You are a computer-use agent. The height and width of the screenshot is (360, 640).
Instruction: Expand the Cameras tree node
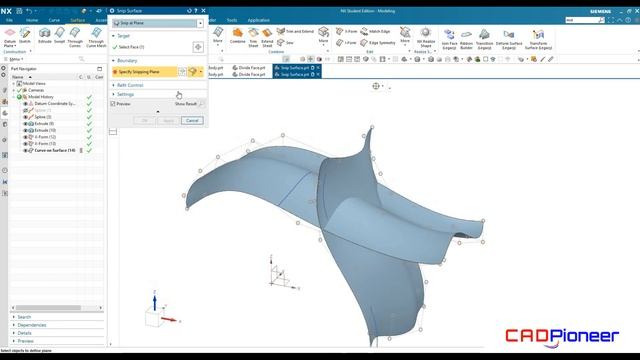[14, 90]
